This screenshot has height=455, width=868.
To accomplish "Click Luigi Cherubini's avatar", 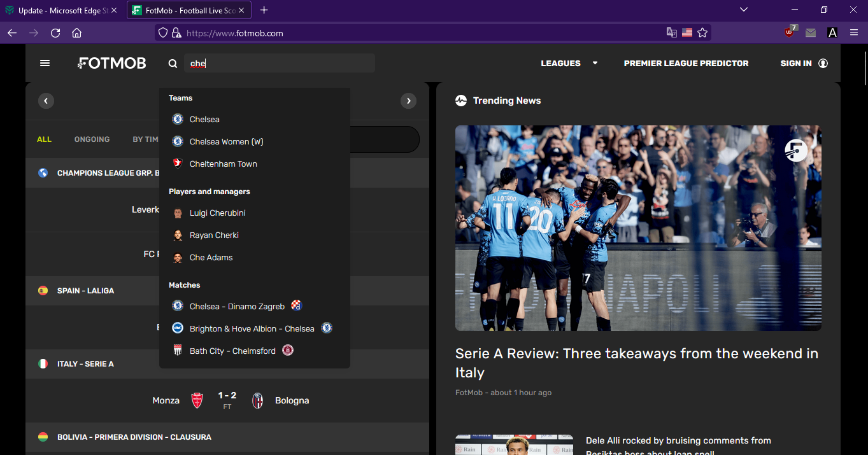I will (x=178, y=213).
